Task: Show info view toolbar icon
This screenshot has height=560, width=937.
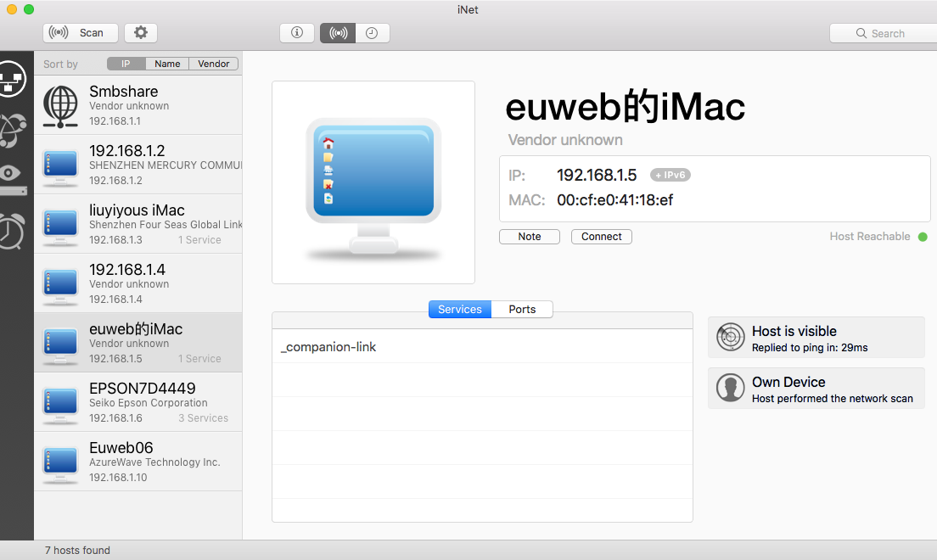Action: coord(297,33)
